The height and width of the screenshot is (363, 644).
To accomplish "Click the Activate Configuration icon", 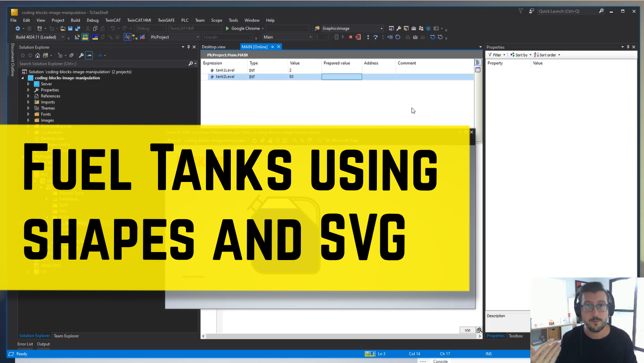I will point(77,37).
